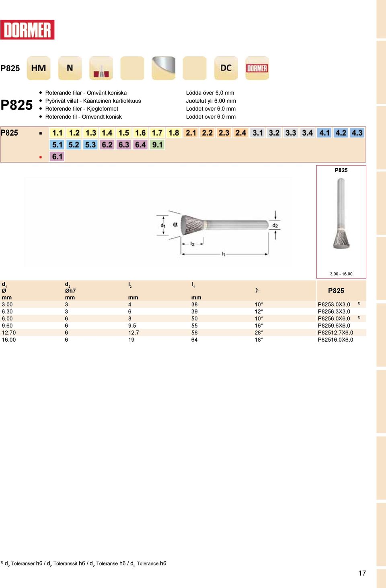Click the text 'Roterande filar - Omvänt koniska'
The image size is (386, 588).
pyautogui.click(x=86, y=93)
